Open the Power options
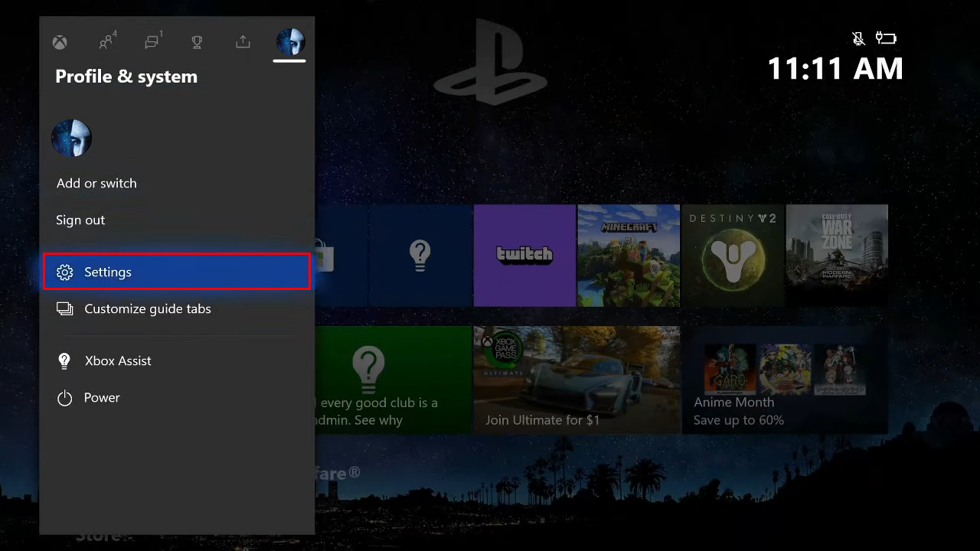 click(x=177, y=398)
